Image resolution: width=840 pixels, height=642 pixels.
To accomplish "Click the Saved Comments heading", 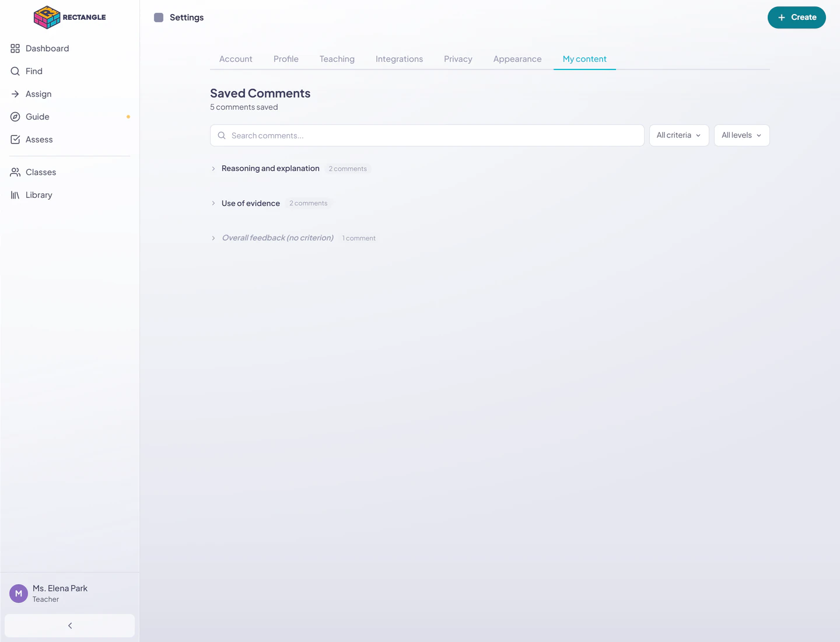I will [x=260, y=93].
